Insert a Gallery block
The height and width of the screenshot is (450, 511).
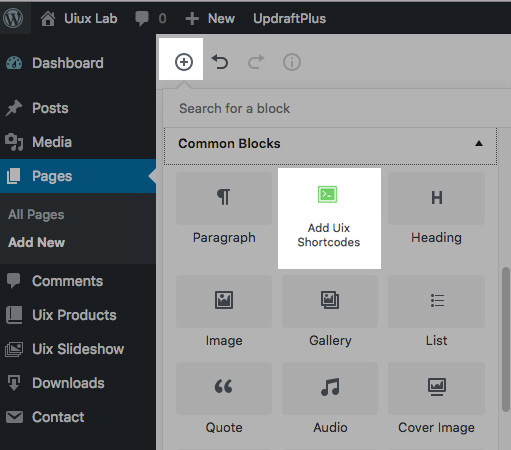(x=330, y=312)
